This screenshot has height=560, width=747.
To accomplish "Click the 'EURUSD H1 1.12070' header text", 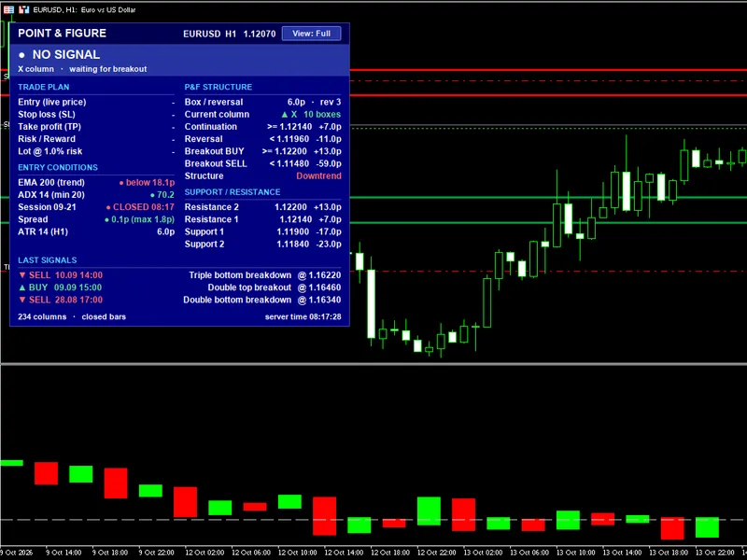I will pos(229,34).
